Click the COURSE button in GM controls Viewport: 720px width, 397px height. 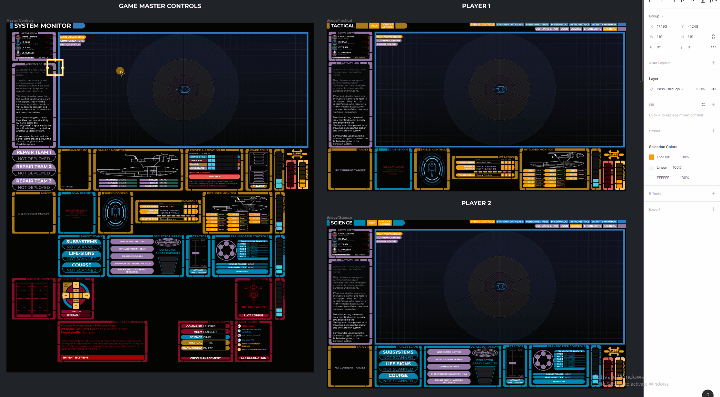(x=82, y=265)
